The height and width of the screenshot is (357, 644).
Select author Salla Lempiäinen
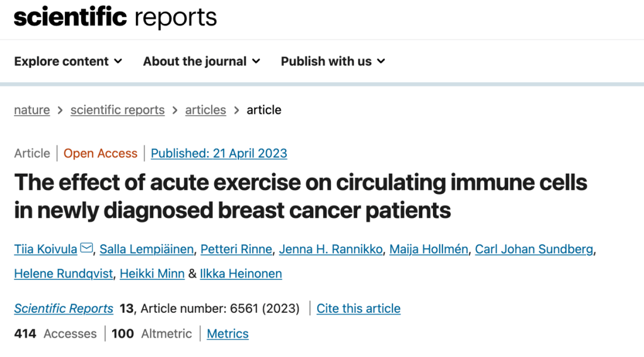[147, 249]
